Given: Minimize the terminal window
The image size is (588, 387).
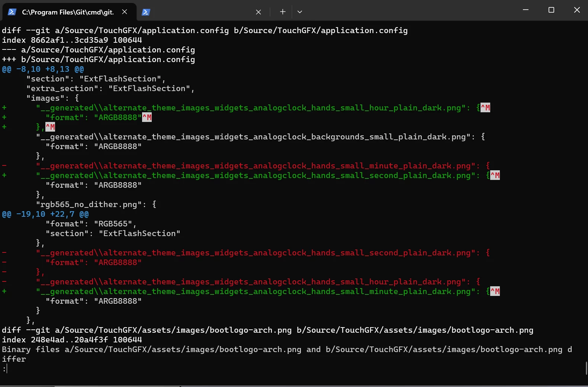Looking at the screenshot, I should tap(526, 10).
